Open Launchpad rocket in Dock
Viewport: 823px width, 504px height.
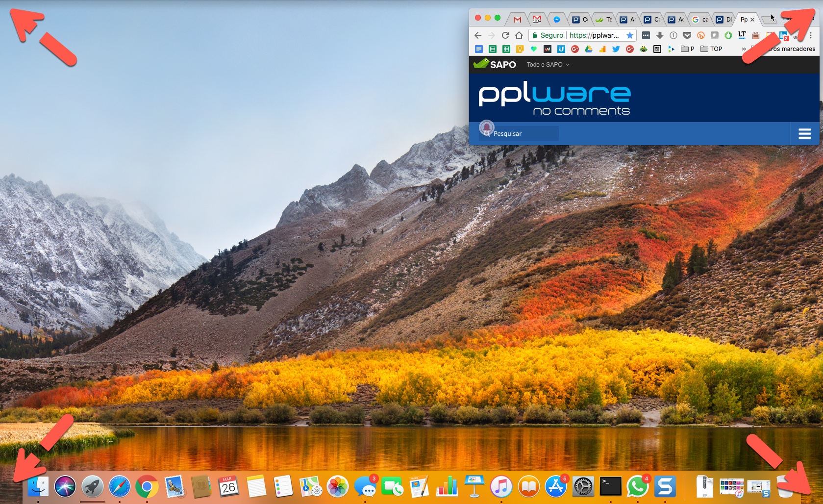[93, 487]
